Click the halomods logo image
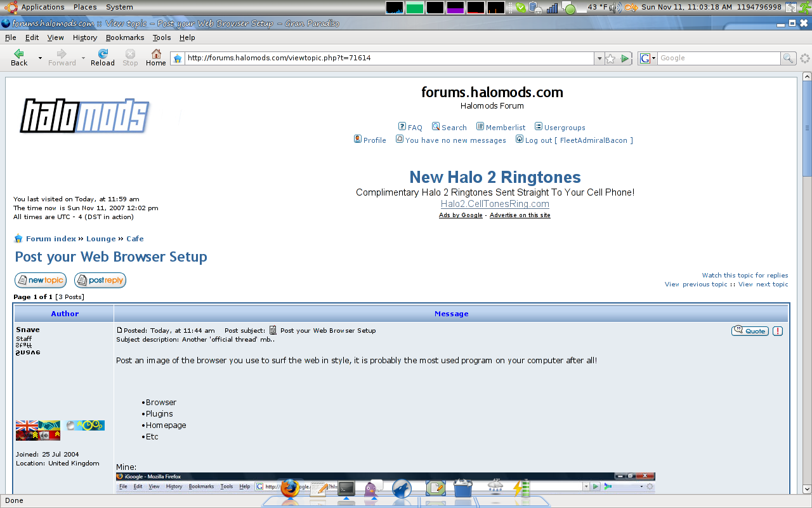 (84, 116)
